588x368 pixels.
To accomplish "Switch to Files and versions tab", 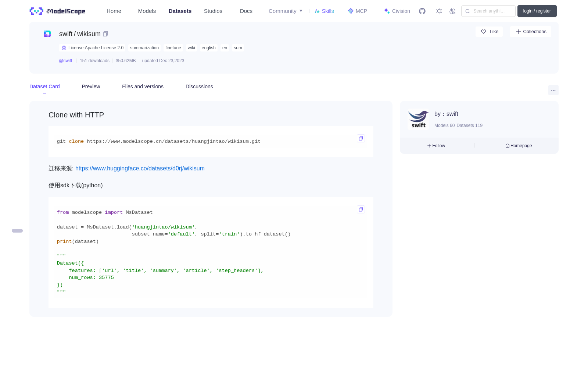I will [x=143, y=86].
